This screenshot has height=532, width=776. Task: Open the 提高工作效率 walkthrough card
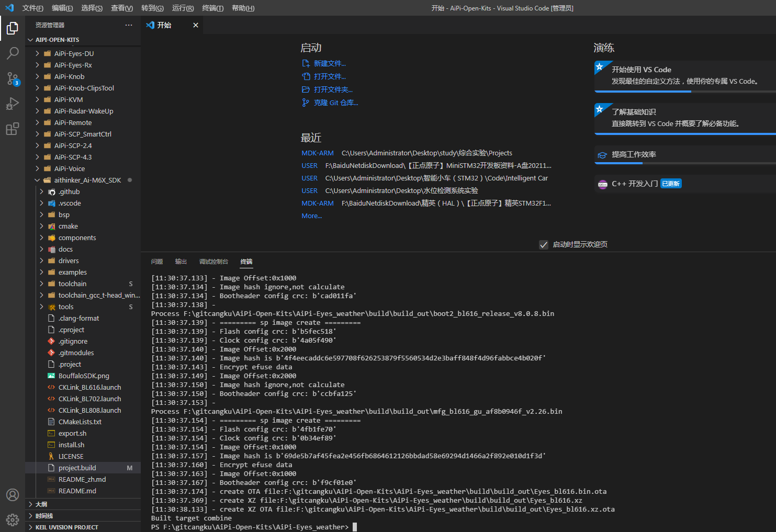[685, 155]
